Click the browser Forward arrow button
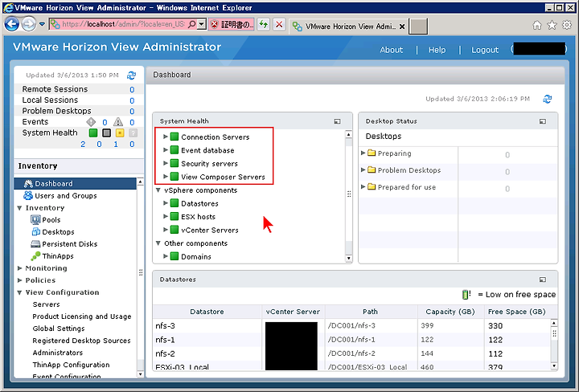 pyautogui.click(x=28, y=24)
